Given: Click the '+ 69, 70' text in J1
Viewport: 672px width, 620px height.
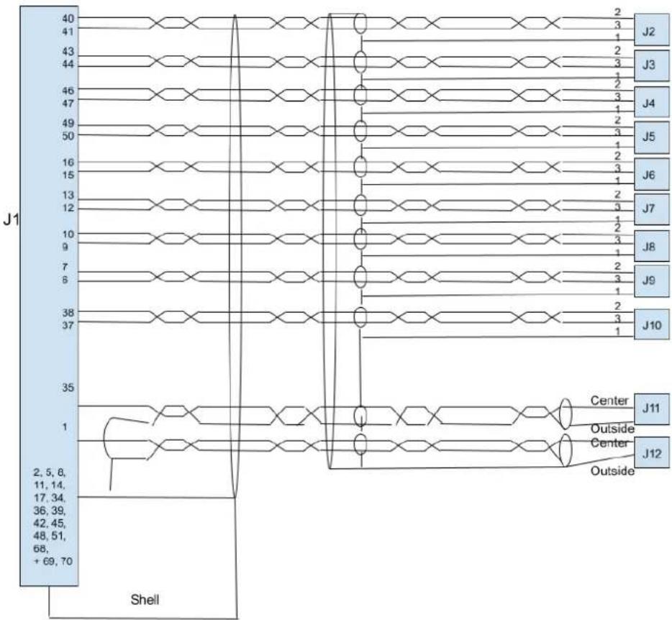Looking at the screenshot, I should [x=53, y=561].
